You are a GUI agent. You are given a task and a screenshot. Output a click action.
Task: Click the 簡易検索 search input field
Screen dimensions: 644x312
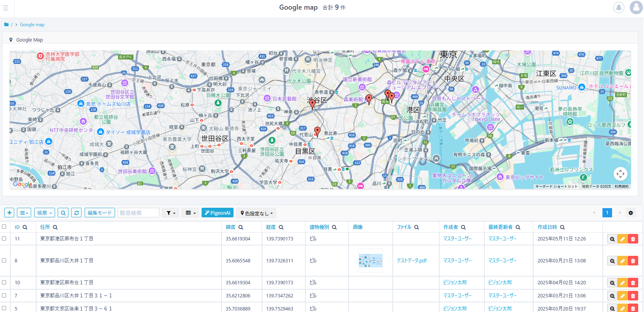pos(138,213)
